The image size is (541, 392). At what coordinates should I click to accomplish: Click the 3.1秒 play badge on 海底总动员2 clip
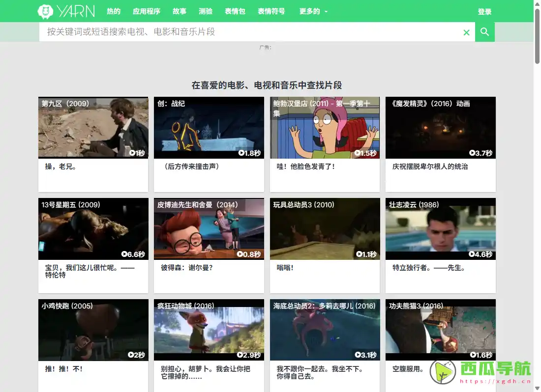click(366, 355)
